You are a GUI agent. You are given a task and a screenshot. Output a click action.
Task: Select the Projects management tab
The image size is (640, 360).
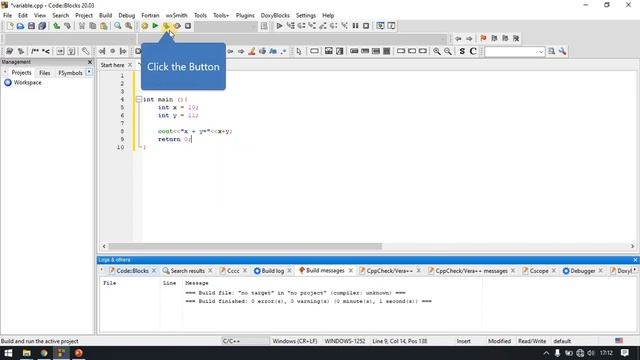21,73
